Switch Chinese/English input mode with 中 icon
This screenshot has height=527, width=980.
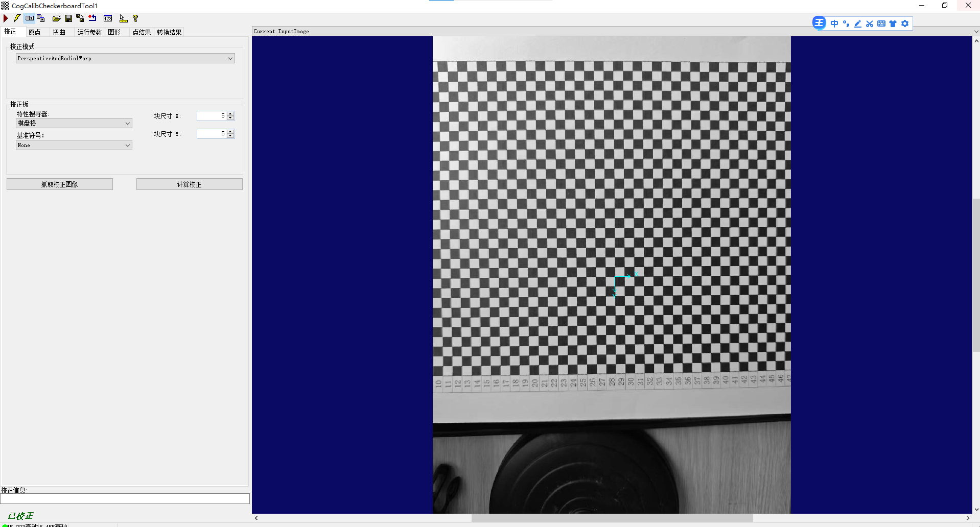tap(834, 23)
